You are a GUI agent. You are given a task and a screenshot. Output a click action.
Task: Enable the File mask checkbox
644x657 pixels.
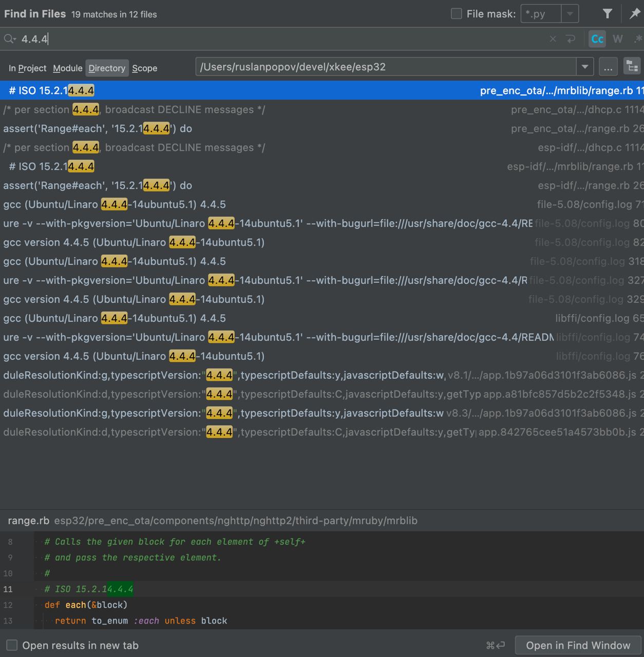click(456, 14)
